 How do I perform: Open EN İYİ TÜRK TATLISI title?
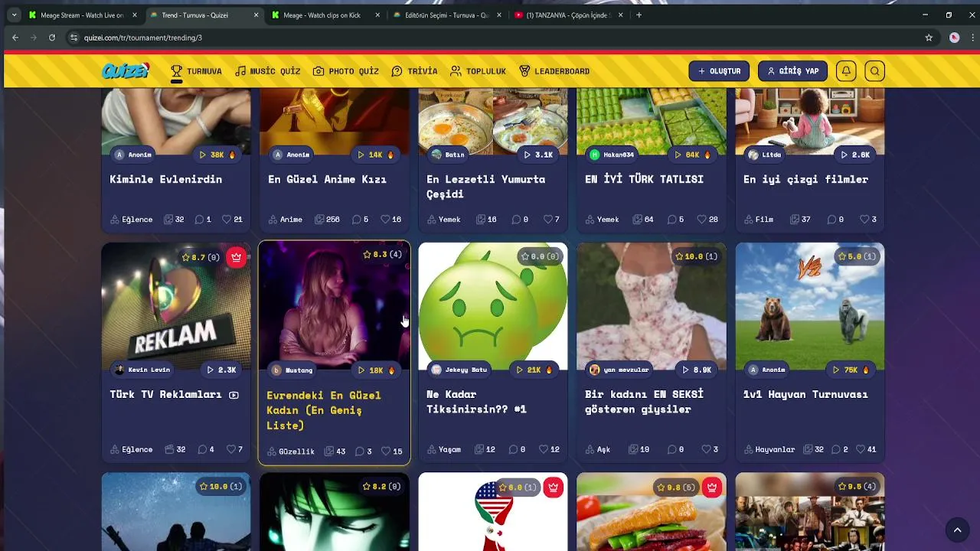coord(644,179)
